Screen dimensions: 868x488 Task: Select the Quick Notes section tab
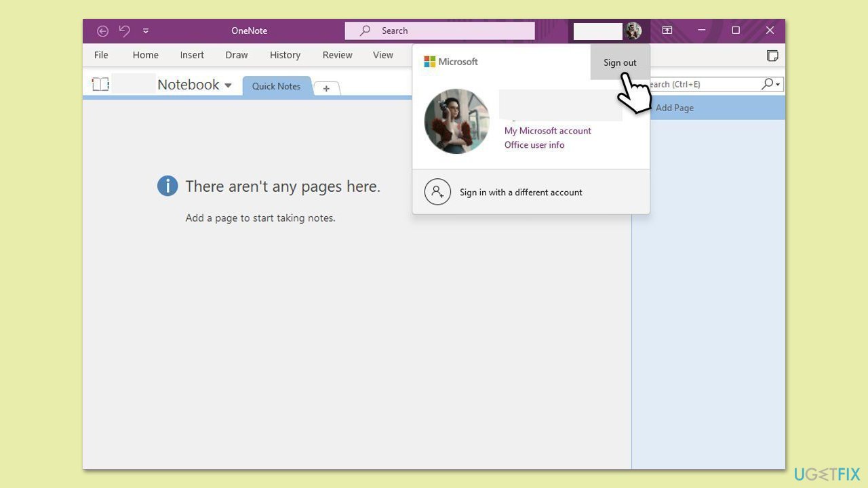(x=276, y=86)
